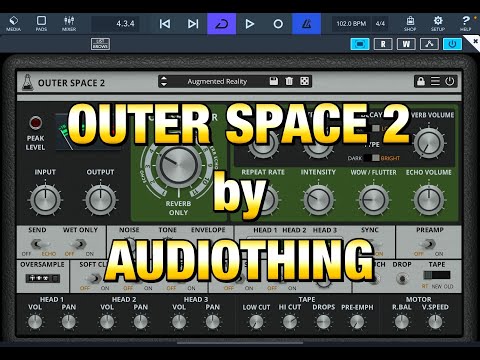The width and height of the screenshot is (480, 360).
Task: Start playback with Play button
Action: click(250, 24)
